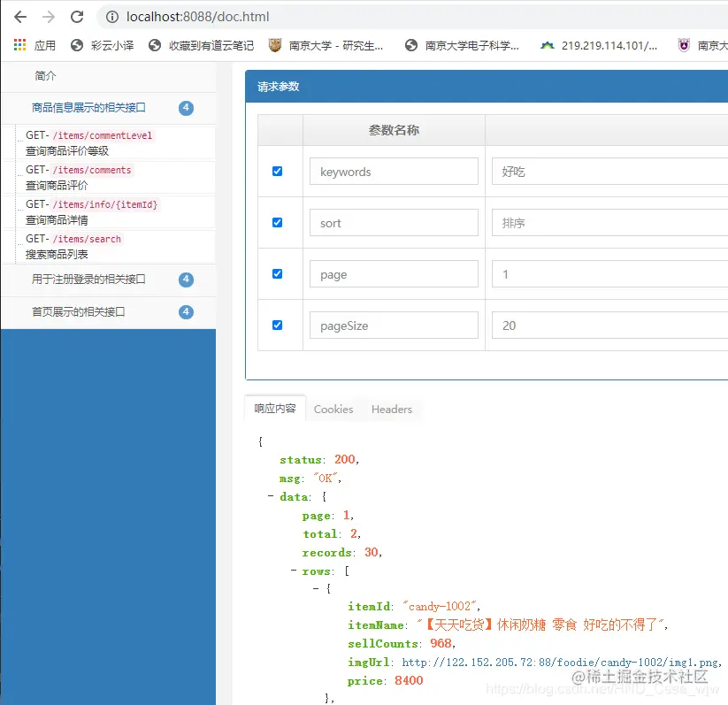Uncheck the sort parameter checkbox

click(277, 222)
